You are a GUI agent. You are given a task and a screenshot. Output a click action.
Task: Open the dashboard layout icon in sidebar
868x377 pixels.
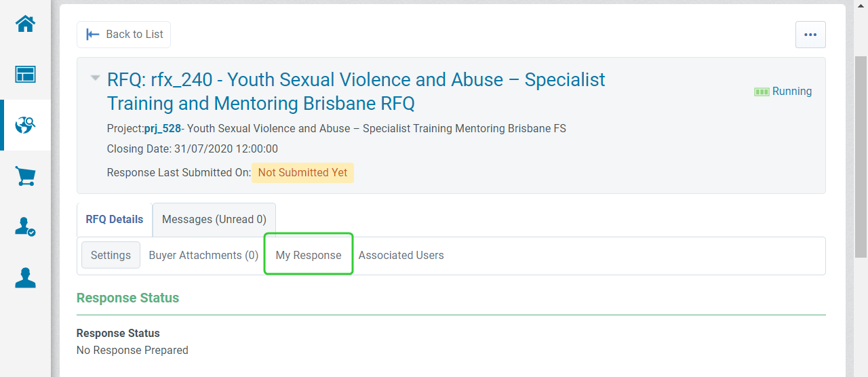25,74
